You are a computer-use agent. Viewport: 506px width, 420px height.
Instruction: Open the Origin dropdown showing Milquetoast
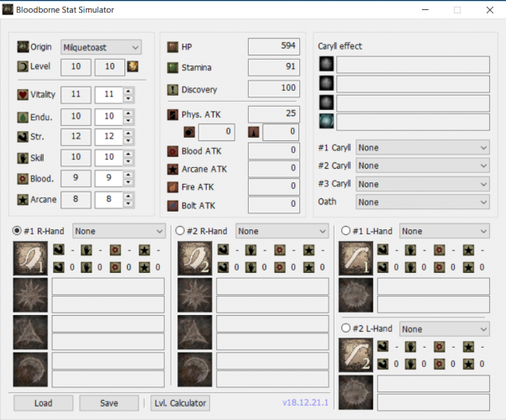pyautogui.click(x=101, y=47)
